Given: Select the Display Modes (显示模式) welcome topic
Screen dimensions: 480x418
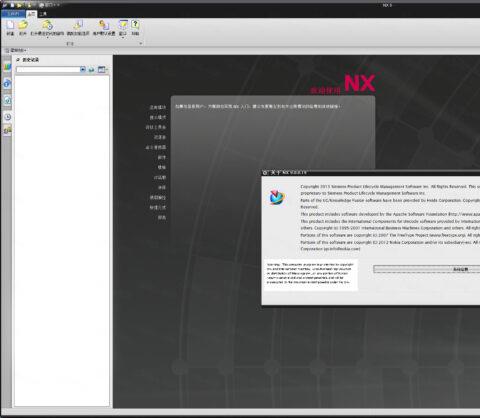Looking at the screenshot, I should 157,117.
